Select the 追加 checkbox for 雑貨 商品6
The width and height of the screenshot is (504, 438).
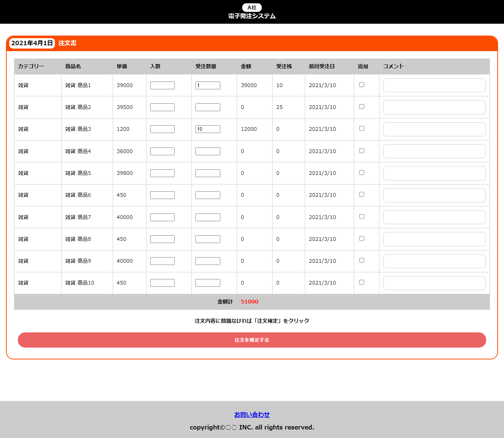coord(362,195)
